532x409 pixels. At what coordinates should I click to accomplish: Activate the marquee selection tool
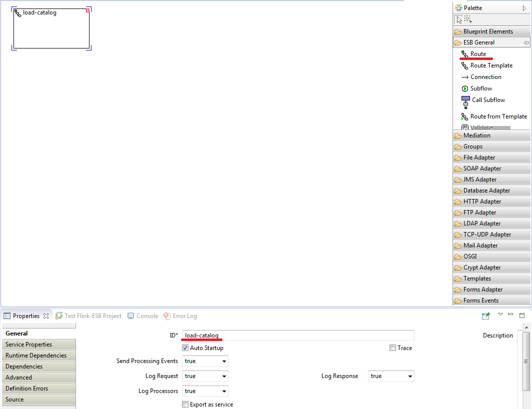468,19
